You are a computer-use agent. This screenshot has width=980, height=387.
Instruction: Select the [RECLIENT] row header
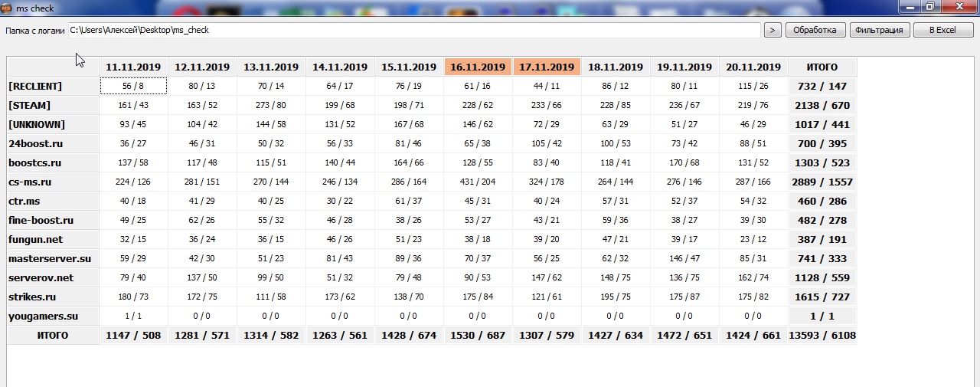click(53, 86)
